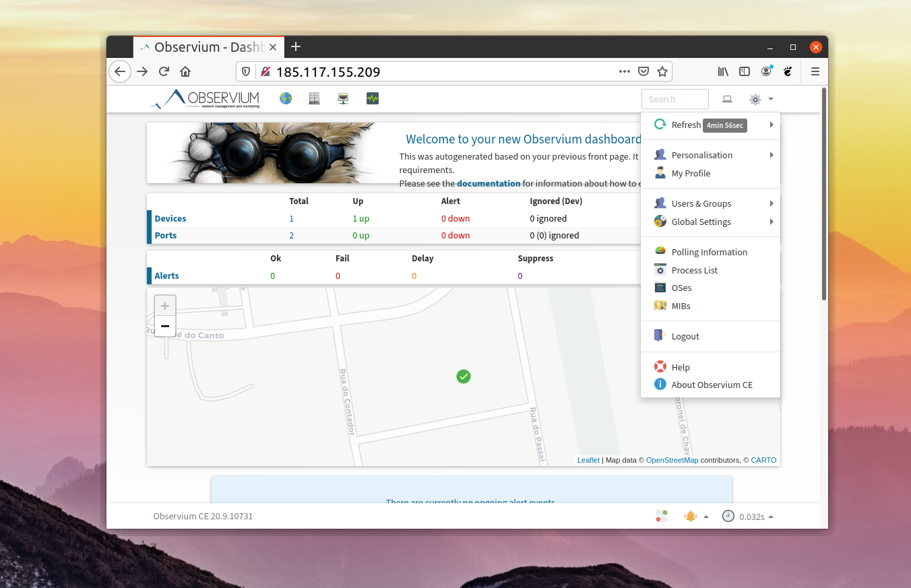Open the Leaflet attribution link

588,460
